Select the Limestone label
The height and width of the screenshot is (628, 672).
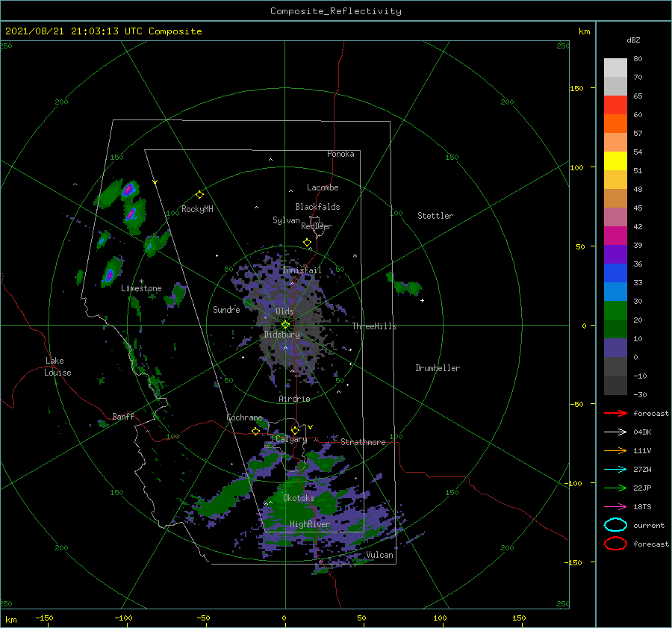[141, 288]
